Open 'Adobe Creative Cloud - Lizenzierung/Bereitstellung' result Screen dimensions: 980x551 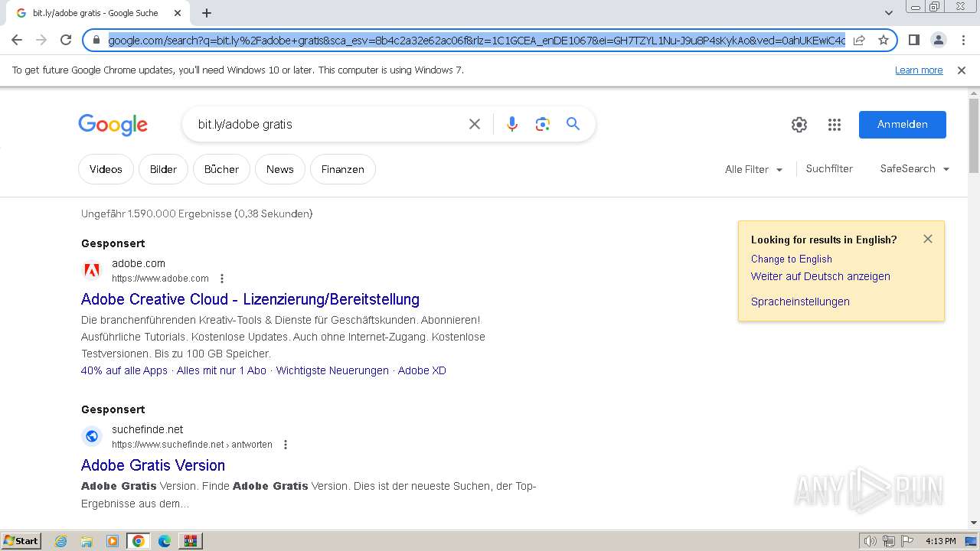point(250,299)
